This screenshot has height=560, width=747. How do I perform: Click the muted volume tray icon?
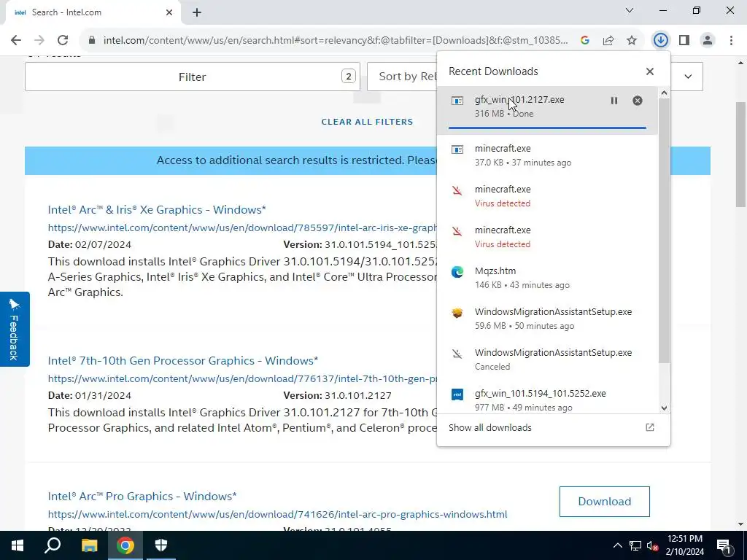[x=653, y=545]
